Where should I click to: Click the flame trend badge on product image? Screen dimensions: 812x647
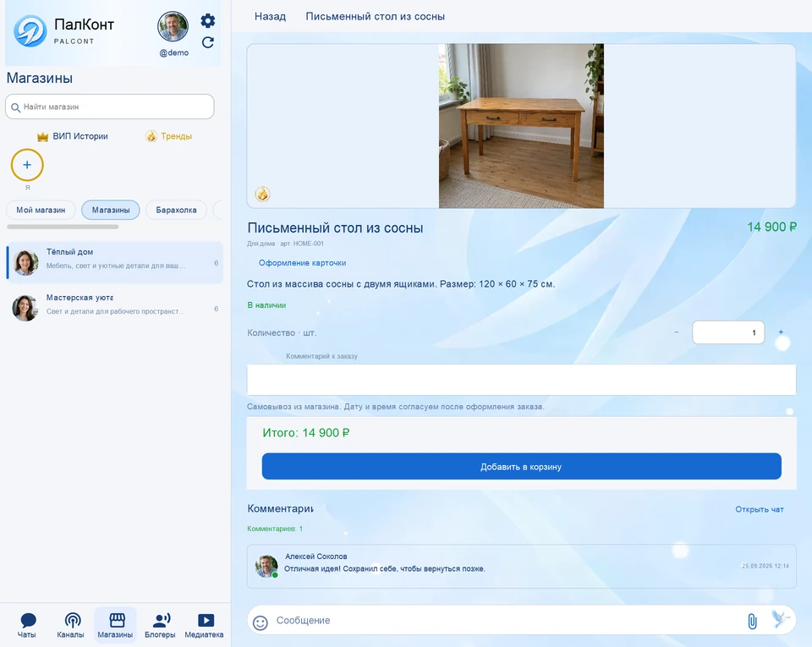[262, 195]
